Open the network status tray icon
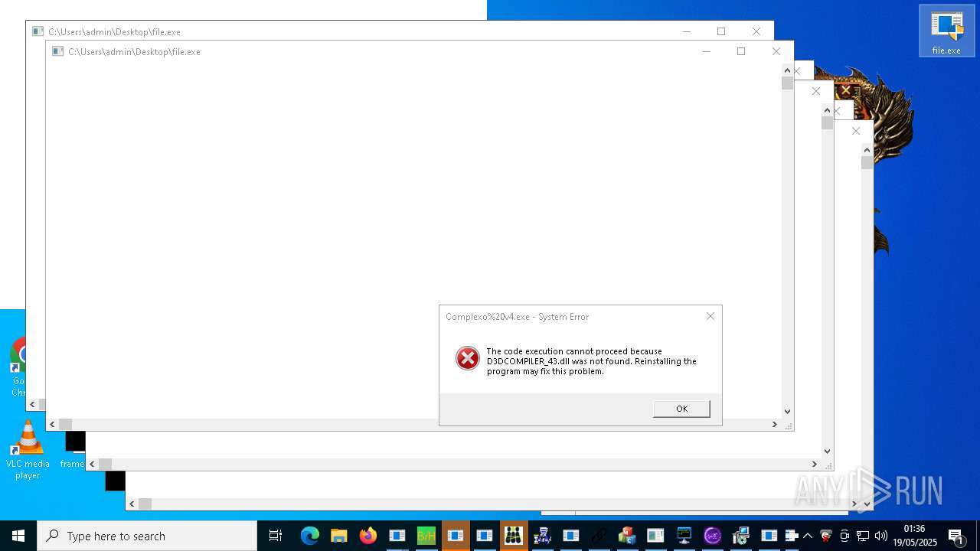The image size is (980, 551). 863,536
